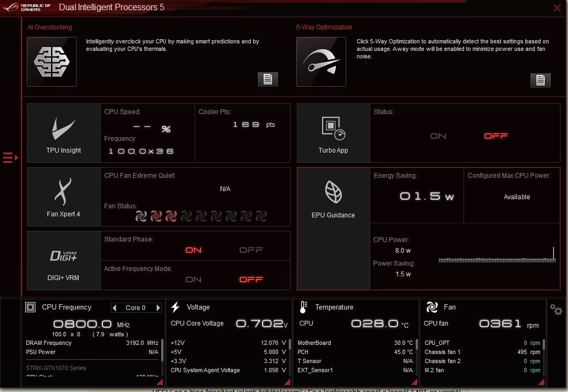Turn Standard Phase OFF
The height and width of the screenshot is (392, 568).
251,250
